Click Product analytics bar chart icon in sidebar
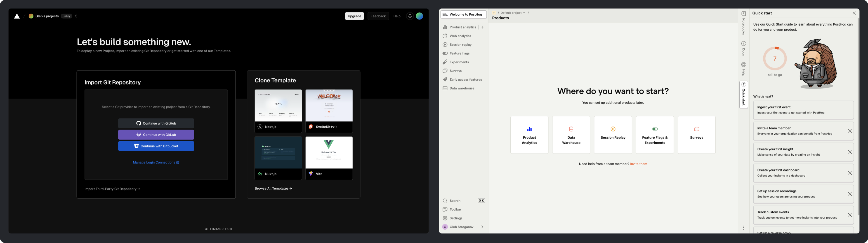Screen dimensions: 868x243 point(445,27)
